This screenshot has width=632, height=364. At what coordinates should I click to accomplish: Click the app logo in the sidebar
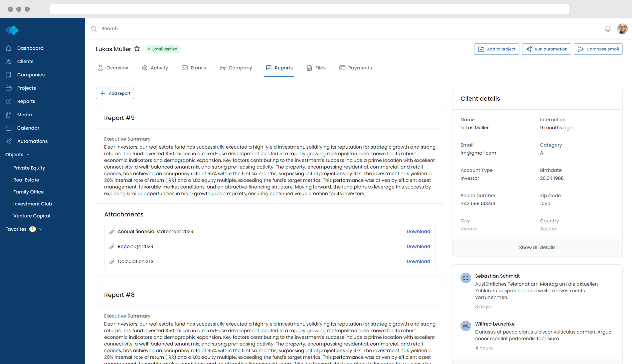(x=12, y=30)
